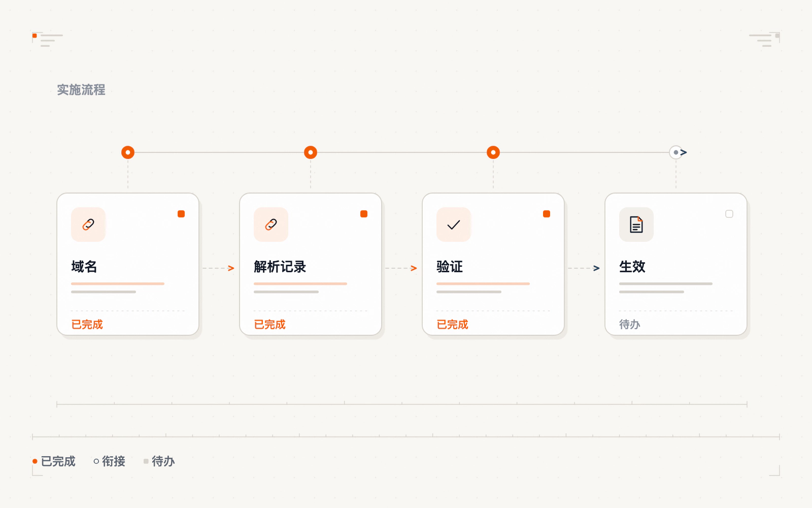Click the 验证 card title
812x508 pixels.
click(450, 267)
